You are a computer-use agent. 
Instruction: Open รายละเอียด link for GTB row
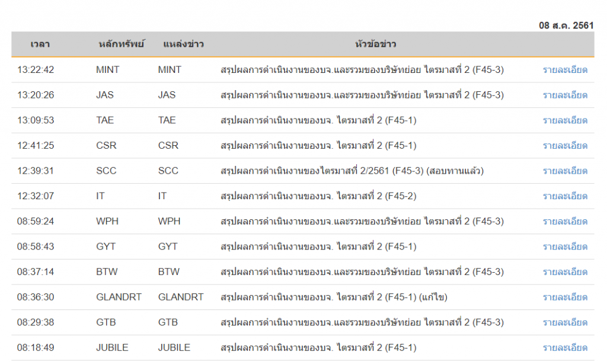coord(565,323)
